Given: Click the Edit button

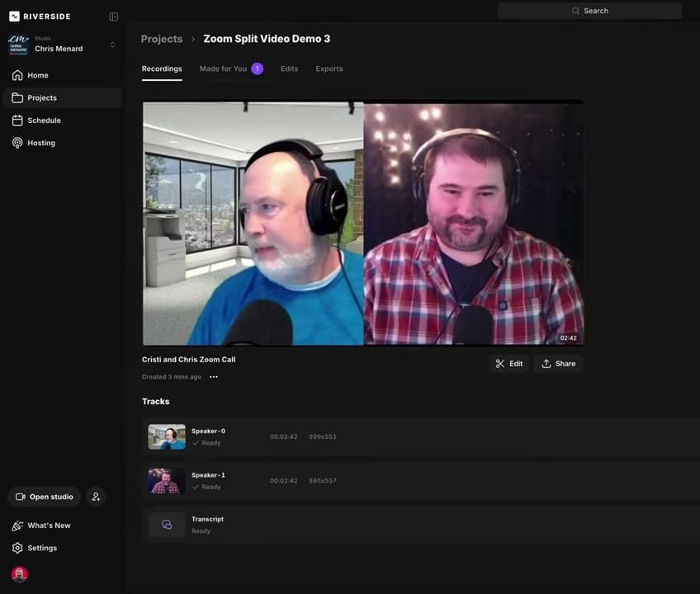Looking at the screenshot, I should [x=509, y=364].
